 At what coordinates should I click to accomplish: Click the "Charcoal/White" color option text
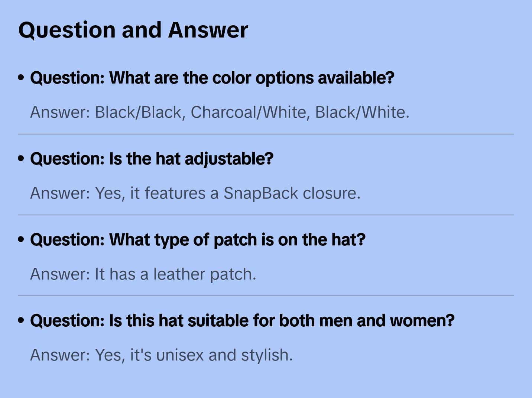(248, 112)
